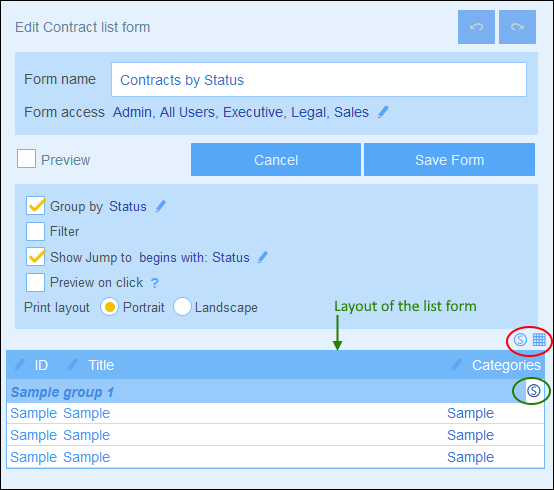
Task: Click the Form name input field
Action: pyautogui.click(x=319, y=79)
